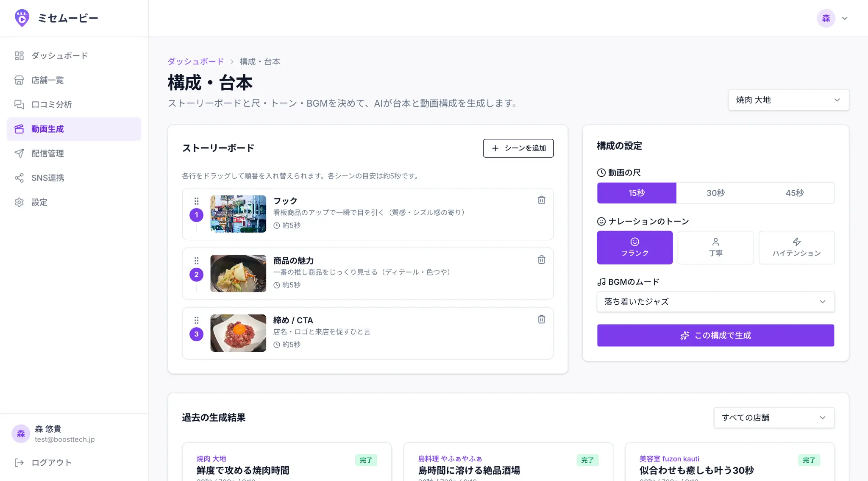The height and width of the screenshot is (481, 868).
Task: Go to 配信管理 in sidebar
Action: point(74,153)
